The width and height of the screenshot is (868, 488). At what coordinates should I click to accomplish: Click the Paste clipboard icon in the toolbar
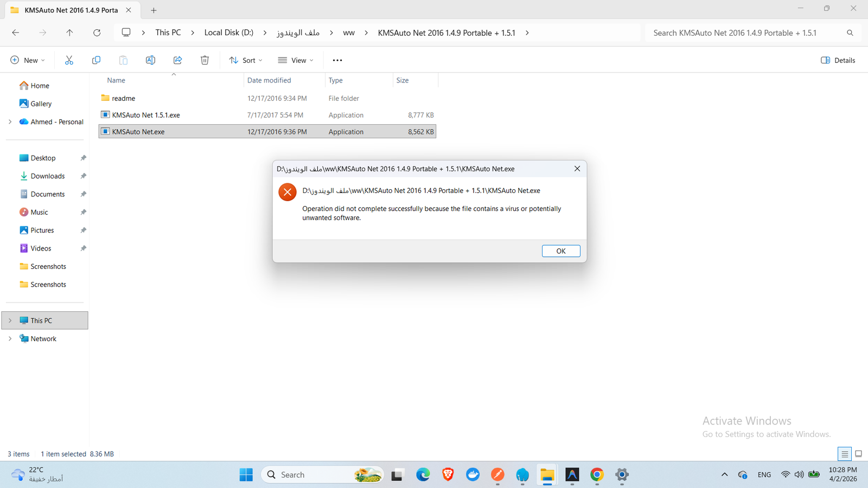[x=123, y=60]
